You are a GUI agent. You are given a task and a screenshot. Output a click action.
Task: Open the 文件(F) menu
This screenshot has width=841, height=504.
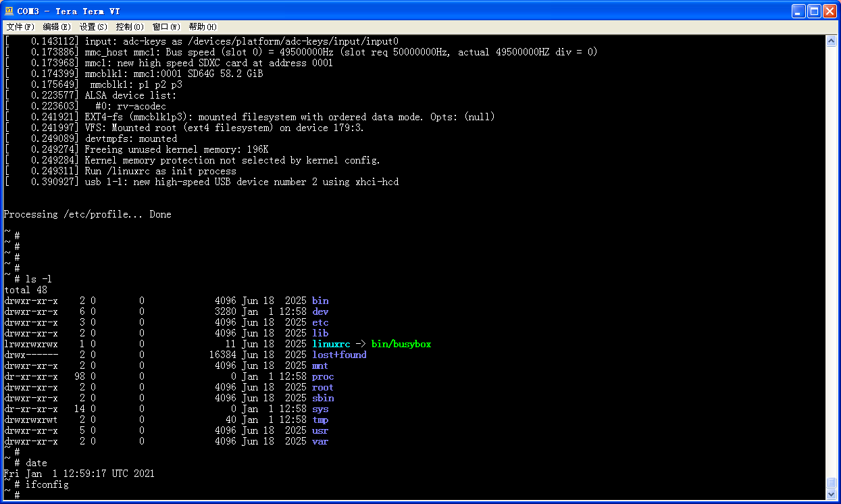click(20, 27)
